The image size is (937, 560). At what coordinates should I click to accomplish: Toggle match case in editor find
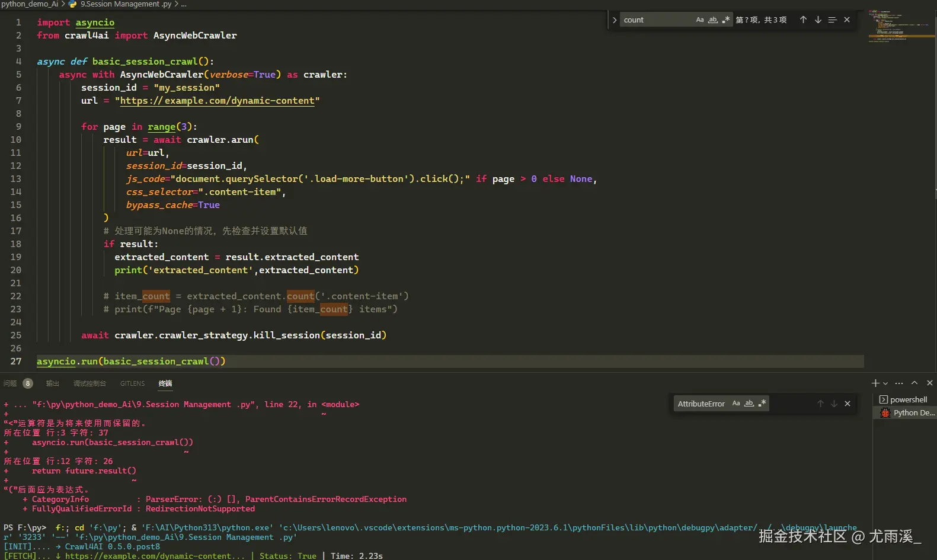(700, 20)
